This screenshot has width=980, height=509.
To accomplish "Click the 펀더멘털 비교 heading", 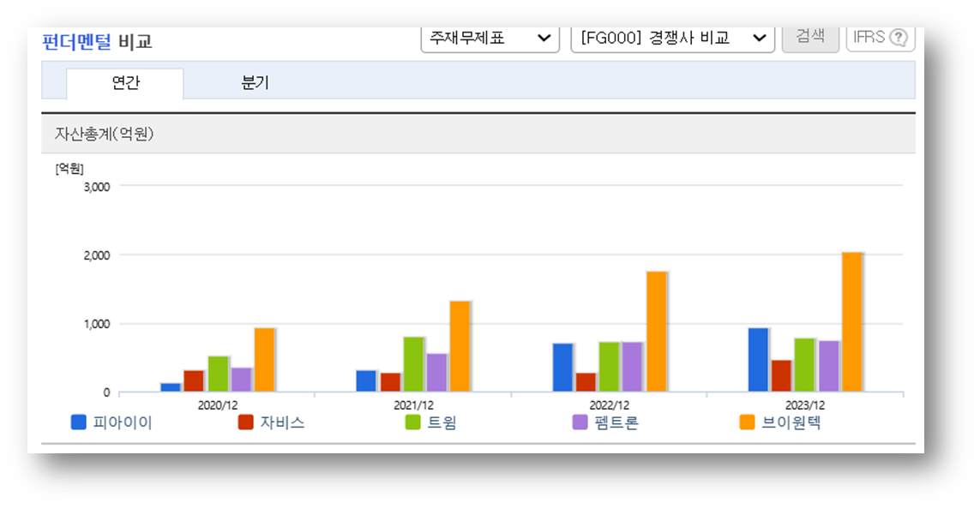I will (97, 42).
